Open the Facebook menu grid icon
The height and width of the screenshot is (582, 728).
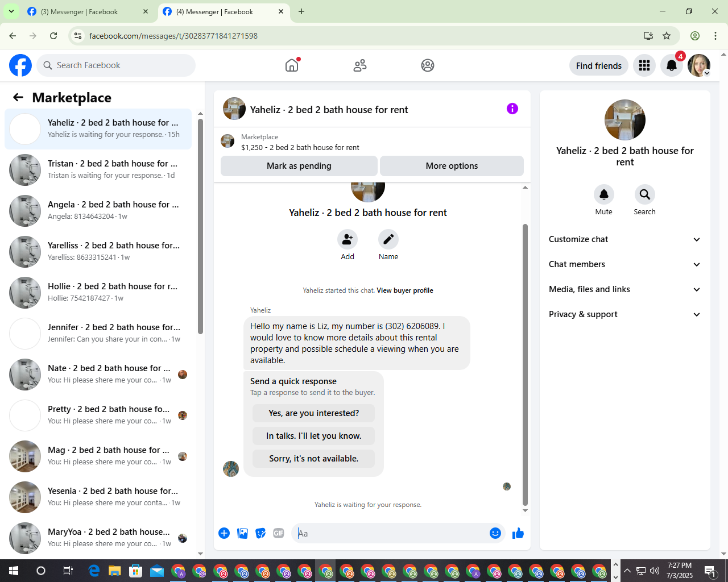644,65
